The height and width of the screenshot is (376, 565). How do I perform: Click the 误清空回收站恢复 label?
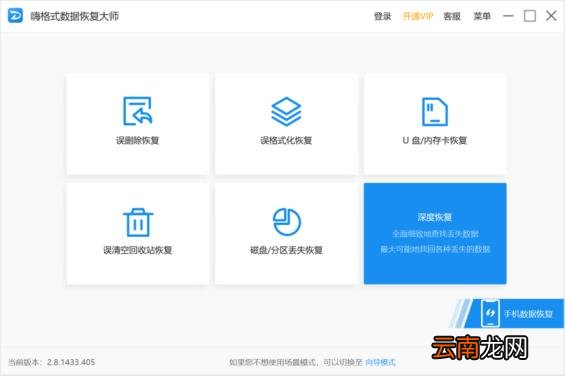[138, 250]
